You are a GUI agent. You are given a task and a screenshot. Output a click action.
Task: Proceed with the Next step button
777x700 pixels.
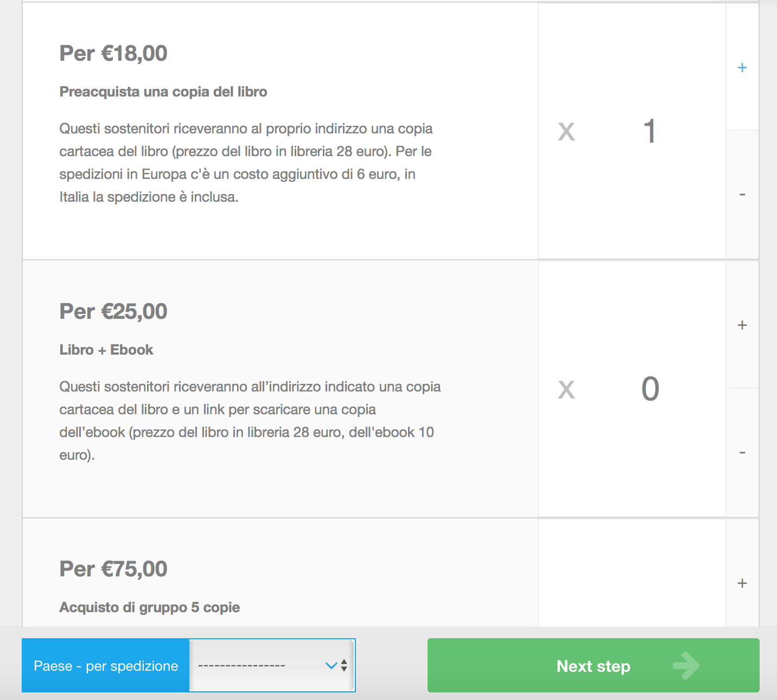593,665
